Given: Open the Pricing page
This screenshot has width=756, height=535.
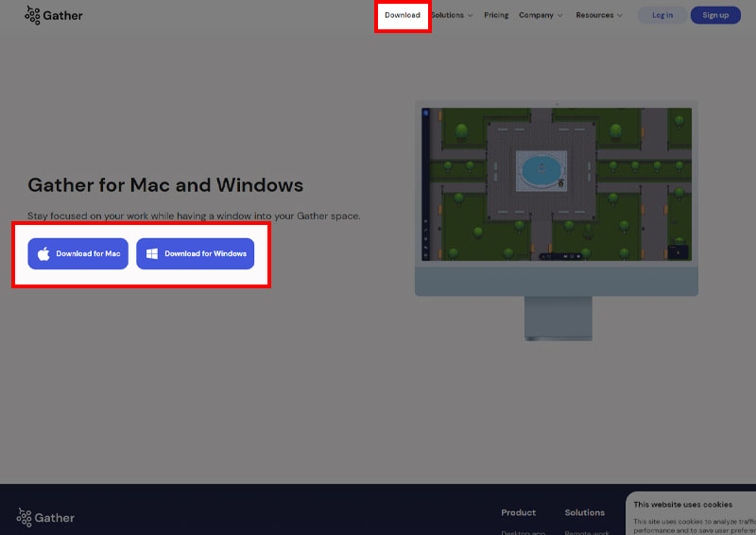Looking at the screenshot, I should pos(496,15).
